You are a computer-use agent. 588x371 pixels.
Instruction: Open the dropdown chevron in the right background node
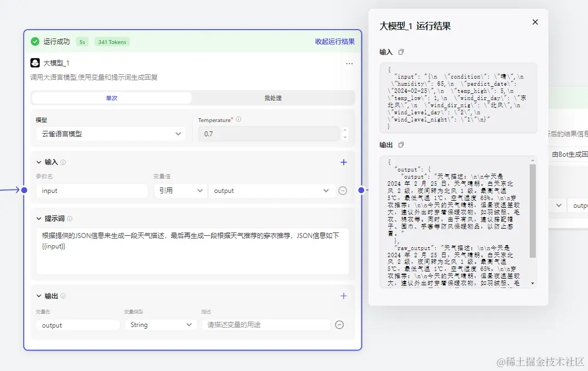point(559,206)
